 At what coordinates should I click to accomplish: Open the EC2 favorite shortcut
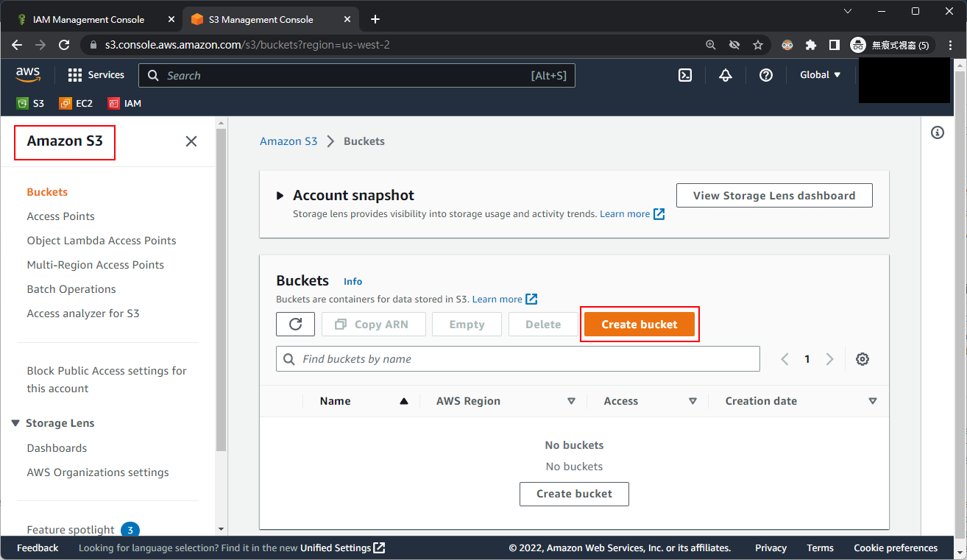pyautogui.click(x=77, y=104)
